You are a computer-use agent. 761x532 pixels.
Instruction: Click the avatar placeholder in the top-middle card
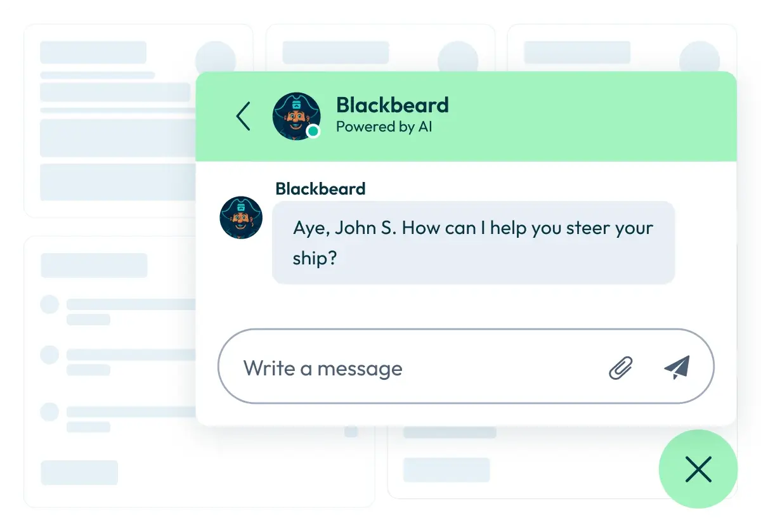[x=459, y=58]
